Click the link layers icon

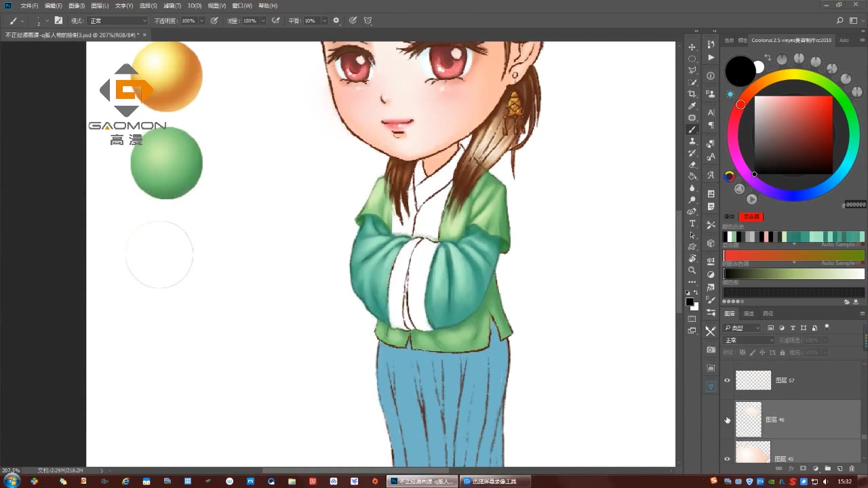coord(778,468)
